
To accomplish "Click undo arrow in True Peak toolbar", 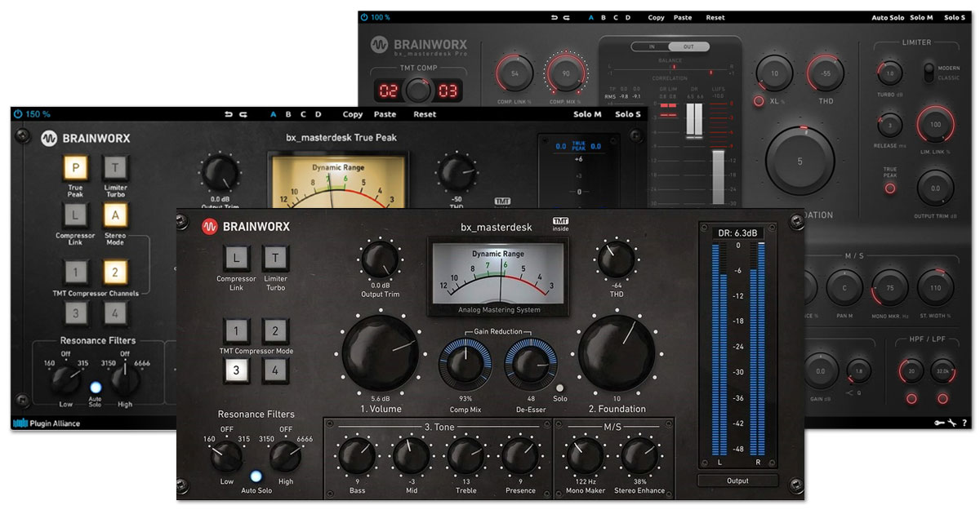I will (x=228, y=114).
